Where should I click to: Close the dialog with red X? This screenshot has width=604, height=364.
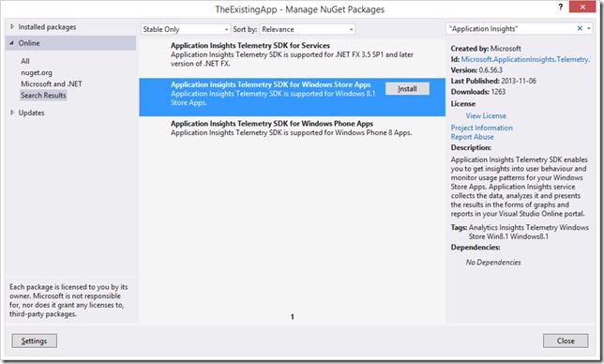[x=582, y=7]
